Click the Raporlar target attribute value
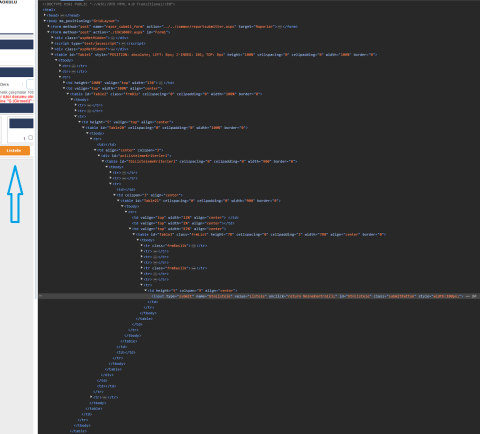 coord(265,26)
